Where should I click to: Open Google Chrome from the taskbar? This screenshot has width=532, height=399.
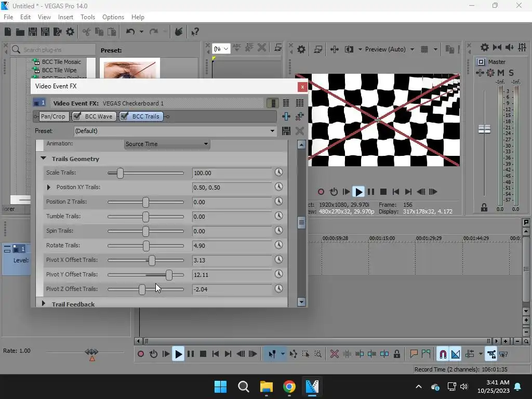pyautogui.click(x=289, y=387)
